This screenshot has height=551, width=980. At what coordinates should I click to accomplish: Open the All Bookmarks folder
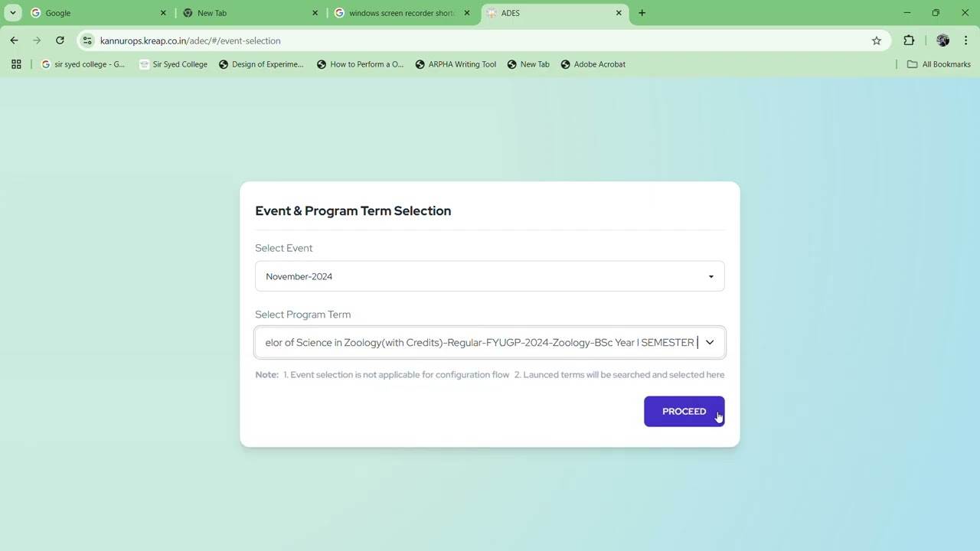pos(939,64)
